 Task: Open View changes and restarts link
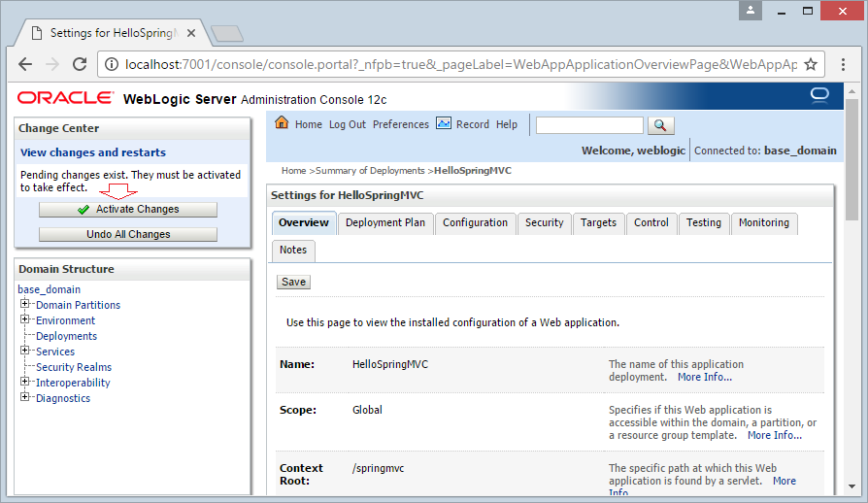click(93, 152)
